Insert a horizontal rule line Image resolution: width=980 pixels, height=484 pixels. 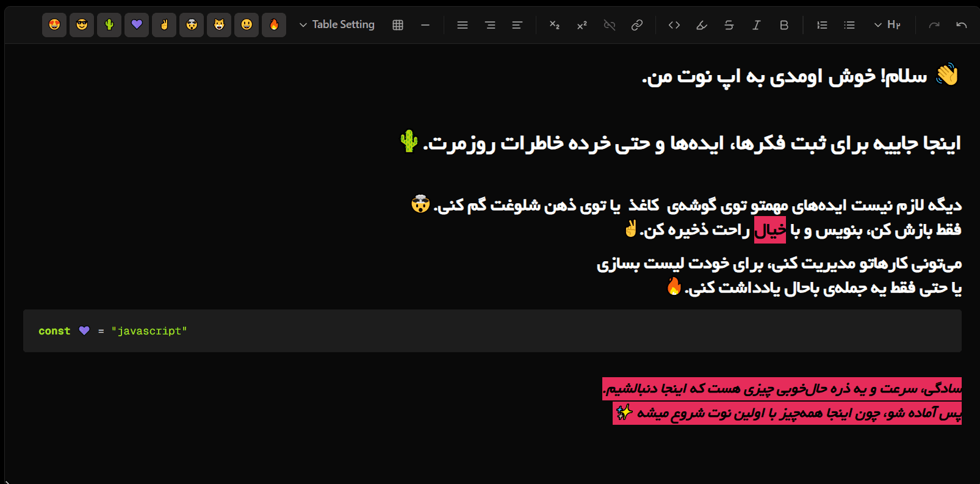click(x=425, y=25)
